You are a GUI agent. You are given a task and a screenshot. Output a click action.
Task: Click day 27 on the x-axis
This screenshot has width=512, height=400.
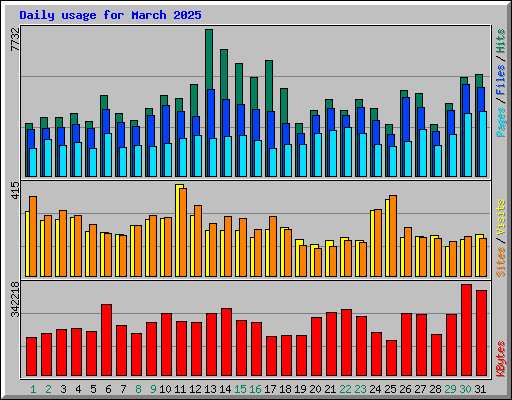[x=420, y=389]
